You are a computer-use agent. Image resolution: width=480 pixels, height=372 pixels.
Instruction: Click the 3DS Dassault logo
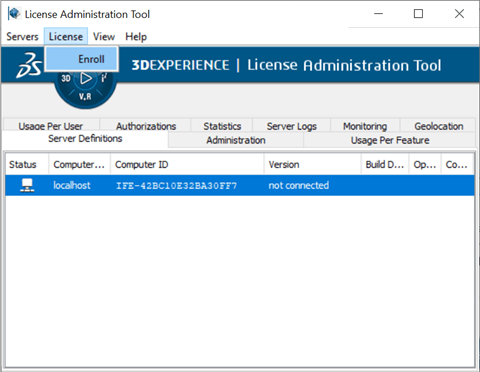(x=29, y=65)
